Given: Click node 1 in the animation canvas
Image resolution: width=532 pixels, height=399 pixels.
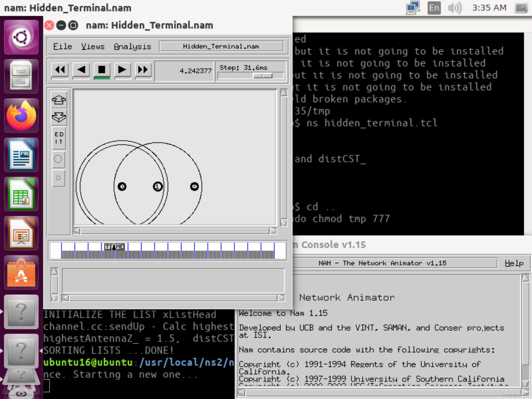Looking at the screenshot, I should pos(158,186).
